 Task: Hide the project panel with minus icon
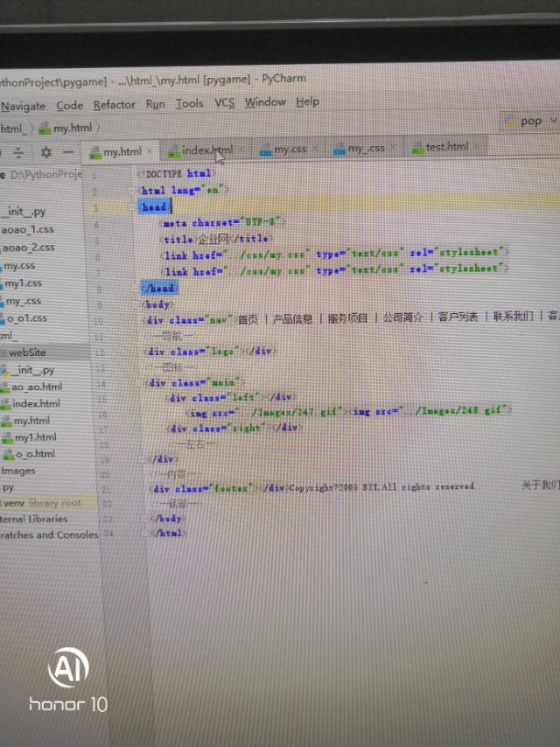point(68,152)
